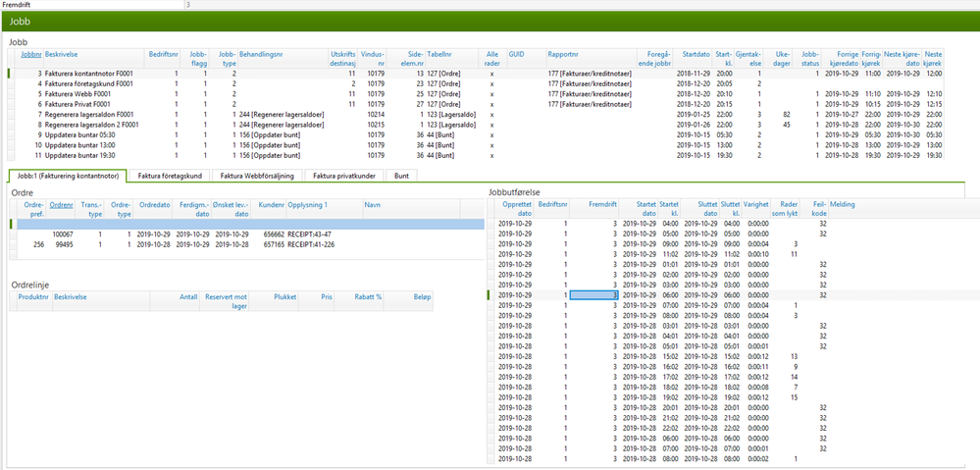The width and height of the screenshot is (980, 470).
Task: Select the Faktura privatkunder tab
Action: tap(344, 177)
